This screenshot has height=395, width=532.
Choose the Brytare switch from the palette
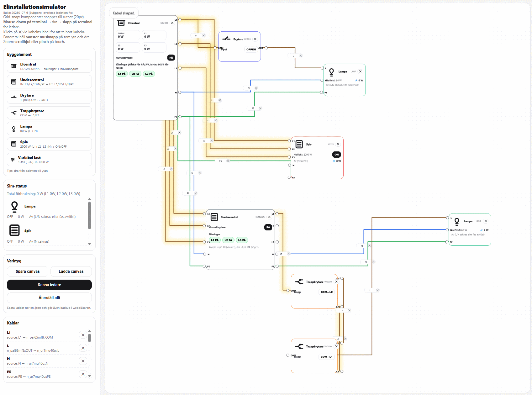[x=49, y=97]
